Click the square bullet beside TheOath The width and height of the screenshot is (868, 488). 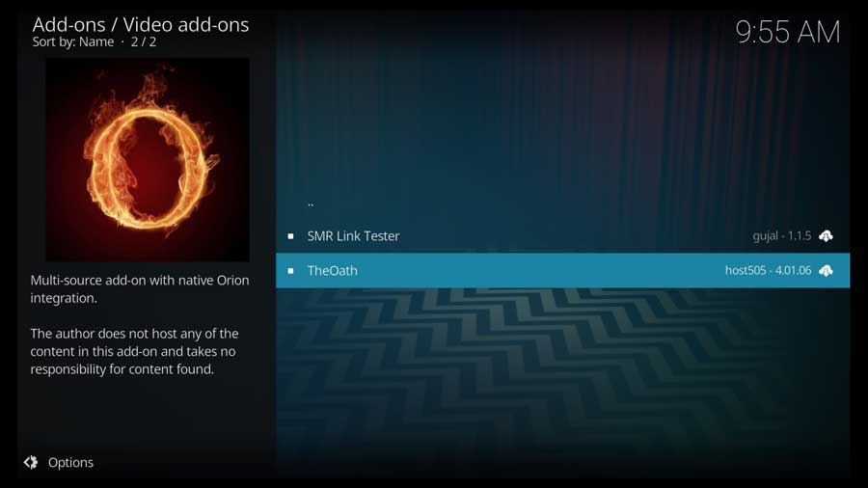point(290,271)
